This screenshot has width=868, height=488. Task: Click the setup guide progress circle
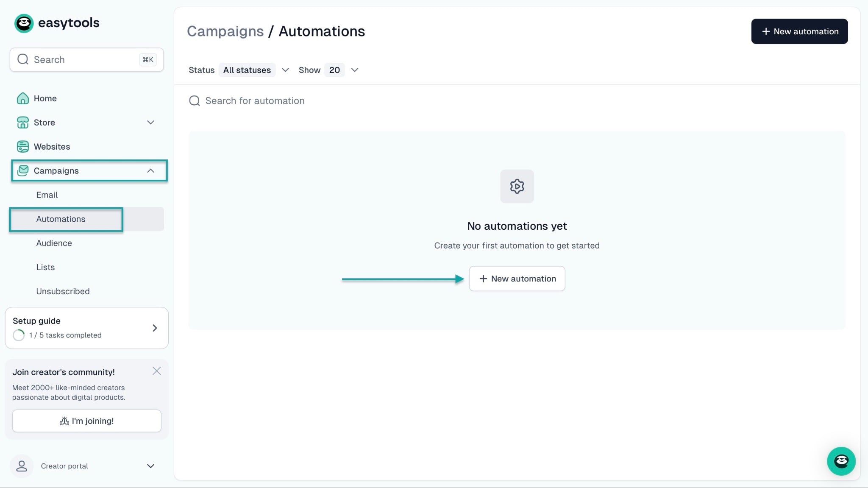pos(19,335)
